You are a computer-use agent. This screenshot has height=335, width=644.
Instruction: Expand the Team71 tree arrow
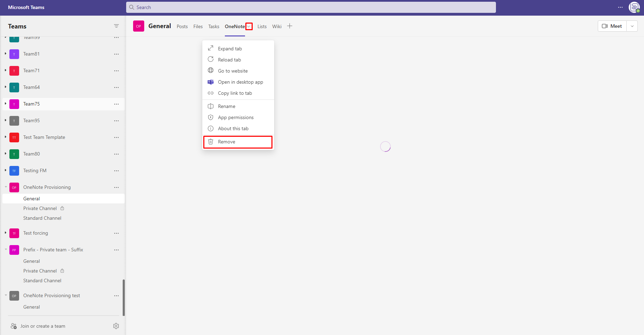click(6, 70)
